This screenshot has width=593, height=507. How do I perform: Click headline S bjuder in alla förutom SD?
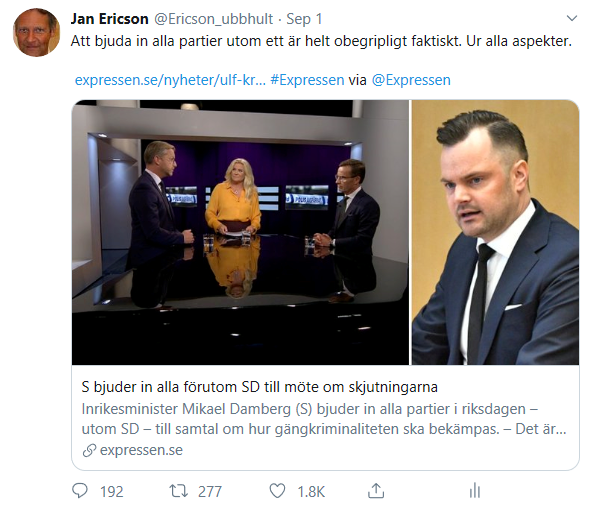coord(259,387)
